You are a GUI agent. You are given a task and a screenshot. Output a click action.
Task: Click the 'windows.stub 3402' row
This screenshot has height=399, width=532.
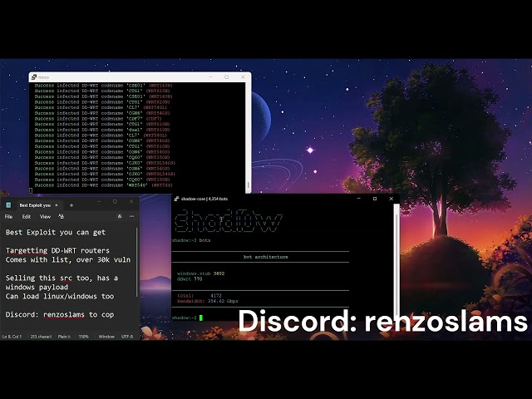click(x=200, y=273)
